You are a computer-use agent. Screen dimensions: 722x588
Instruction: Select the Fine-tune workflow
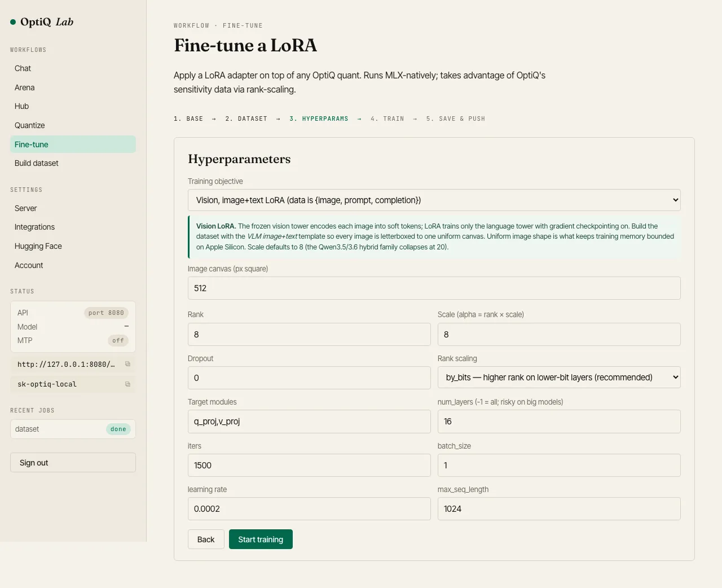(73, 144)
